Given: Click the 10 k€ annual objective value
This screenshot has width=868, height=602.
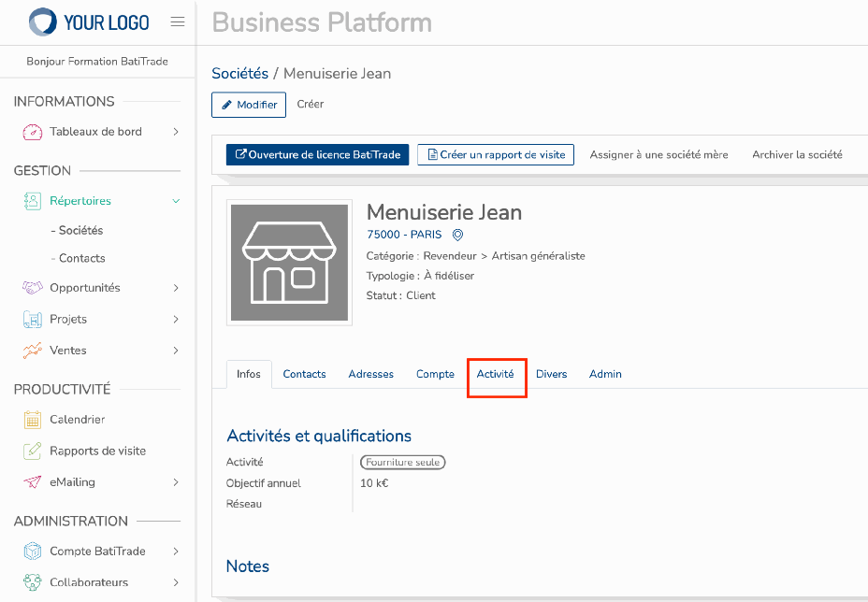Looking at the screenshot, I should coord(374,483).
